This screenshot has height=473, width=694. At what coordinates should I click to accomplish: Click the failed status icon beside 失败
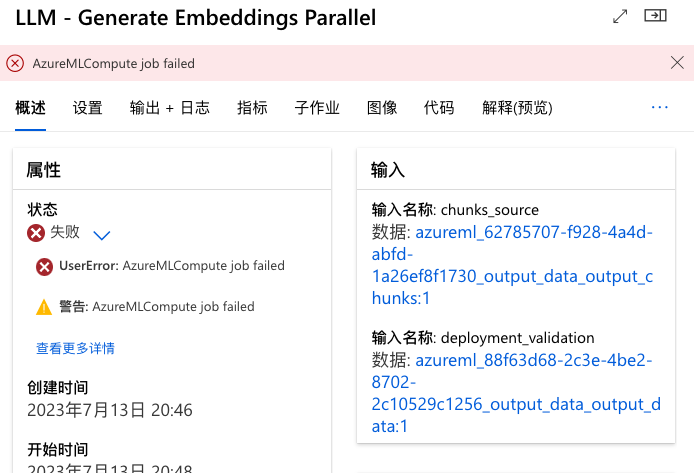37,233
